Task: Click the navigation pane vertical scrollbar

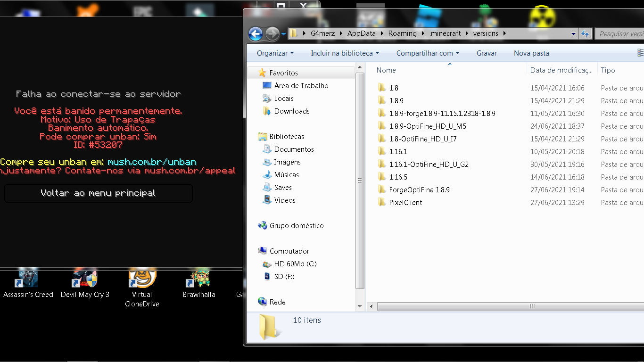Action: (x=360, y=181)
